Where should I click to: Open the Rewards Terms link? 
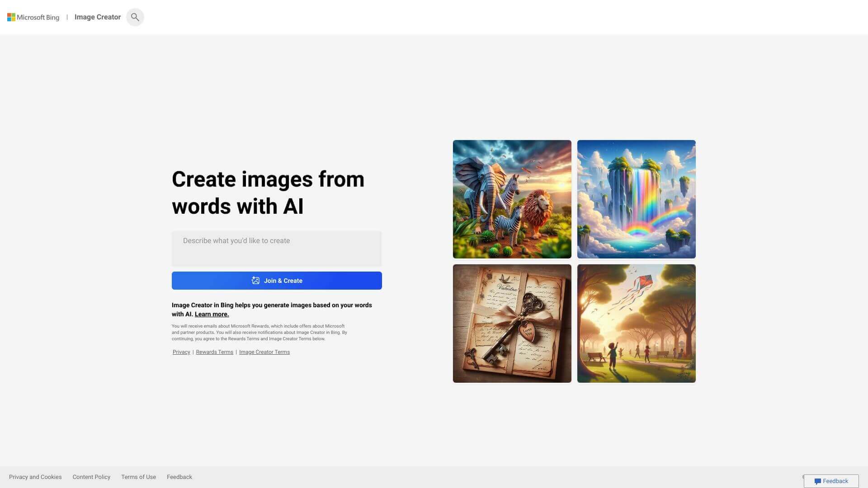(x=214, y=352)
